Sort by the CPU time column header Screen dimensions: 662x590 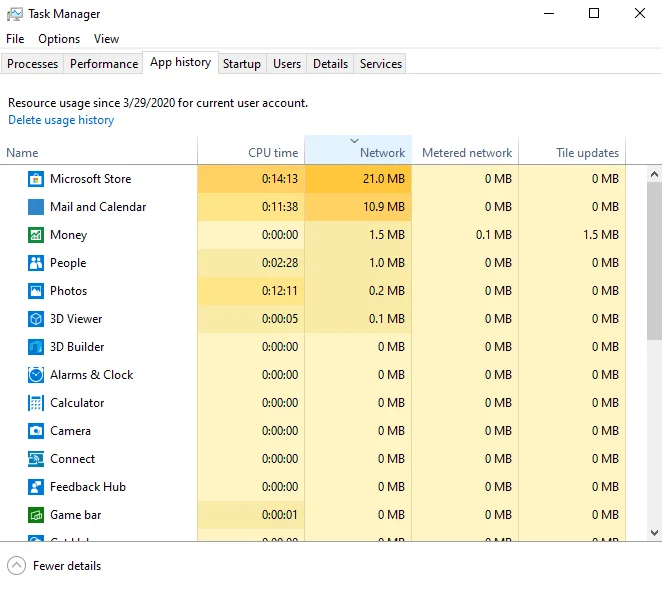coord(251,152)
